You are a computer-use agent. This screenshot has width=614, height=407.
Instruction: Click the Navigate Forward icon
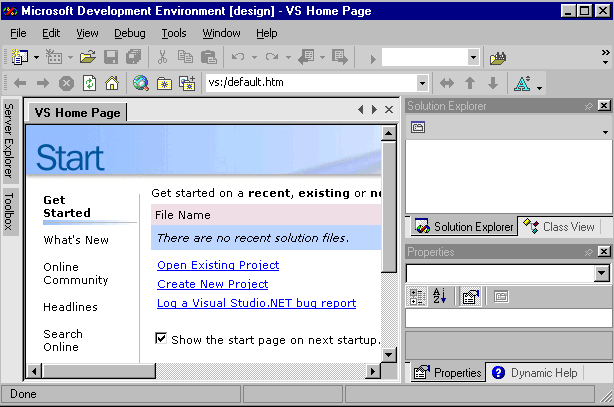[340, 58]
